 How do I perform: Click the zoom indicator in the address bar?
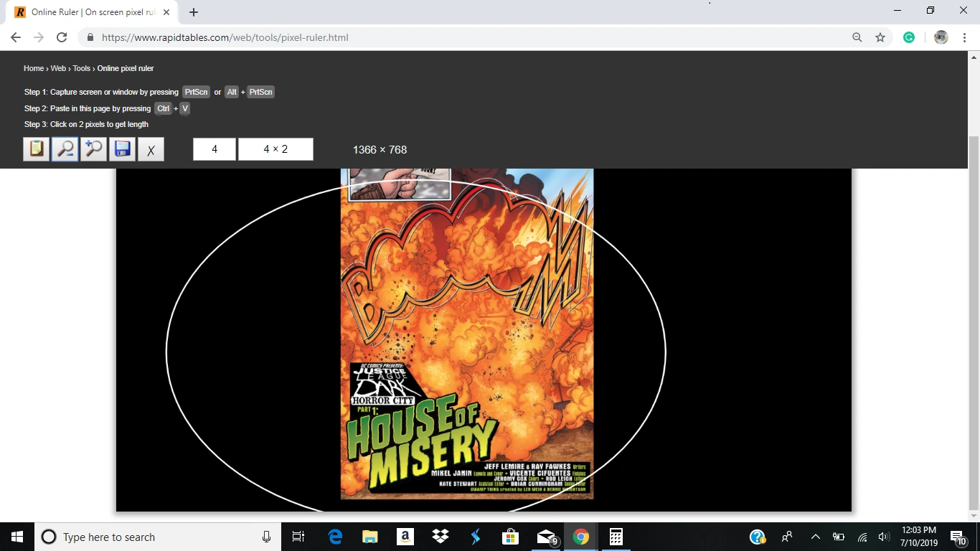(x=857, y=37)
